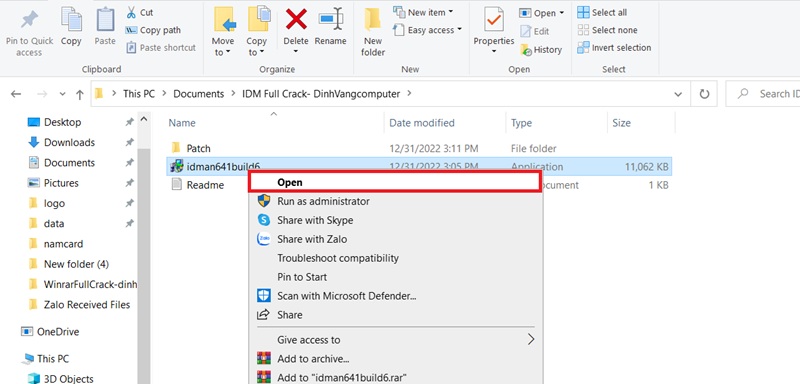
Task: Sort by the Name column header
Action: coord(182,123)
